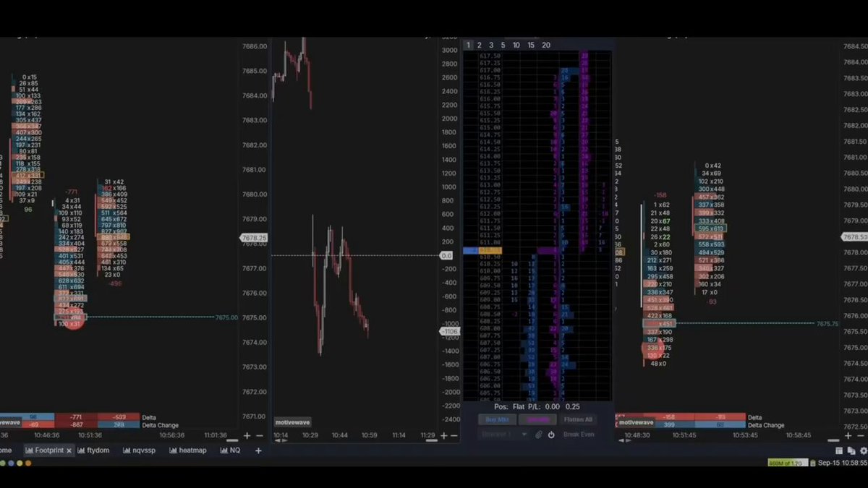Zoom out the candlestick chart time axis
Image resolution: width=868 pixels, height=488 pixels.
click(x=454, y=436)
